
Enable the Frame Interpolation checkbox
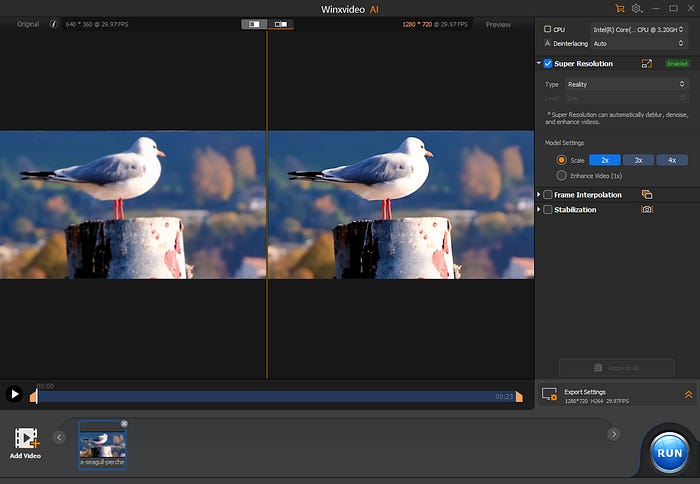[x=548, y=194]
